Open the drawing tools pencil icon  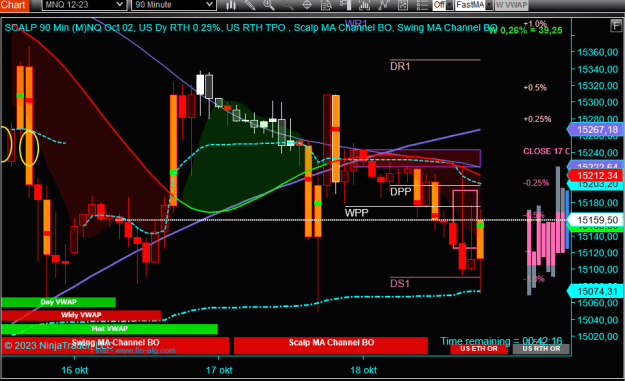(250, 5)
